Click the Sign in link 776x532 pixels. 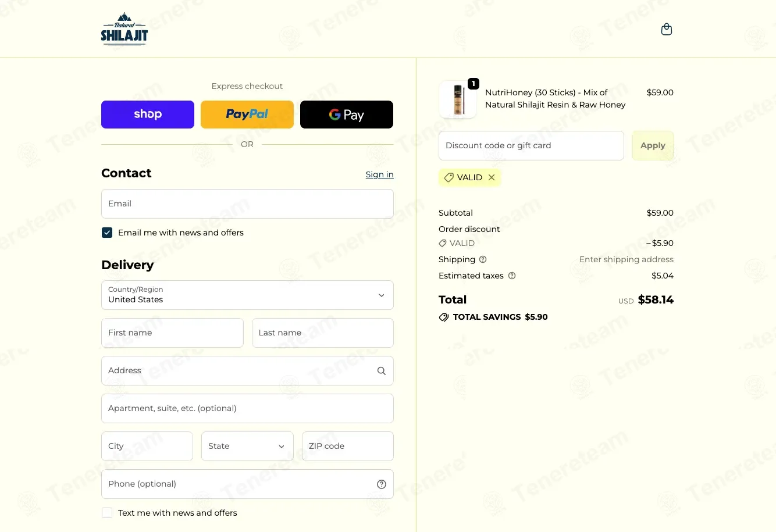(379, 174)
